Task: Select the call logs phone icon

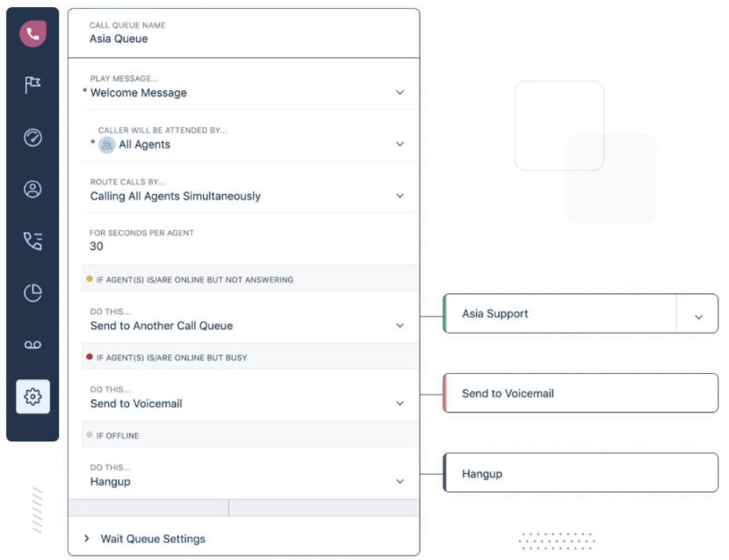Action: [x=32, y=241]
